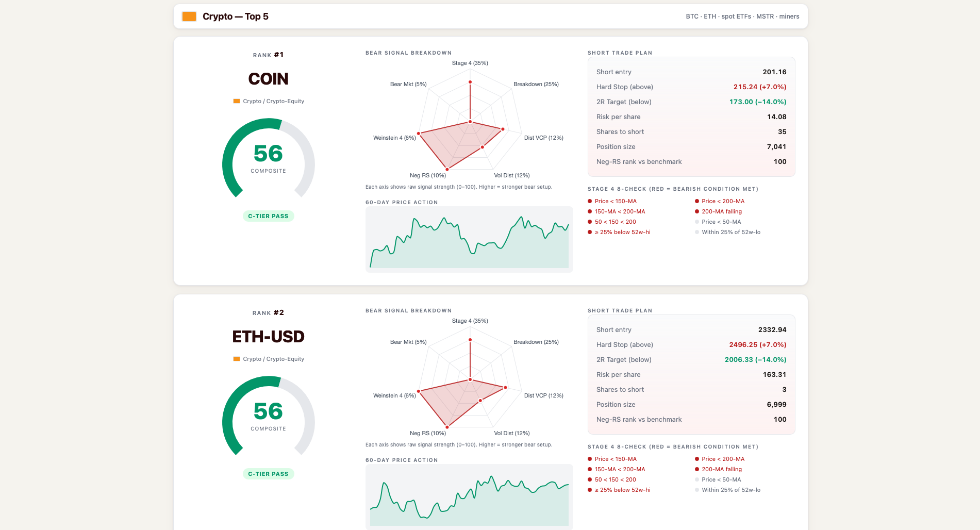Open ETH-USD's 60-day price action chart
The height and width of the screenshot is (530, 980).
469,497
